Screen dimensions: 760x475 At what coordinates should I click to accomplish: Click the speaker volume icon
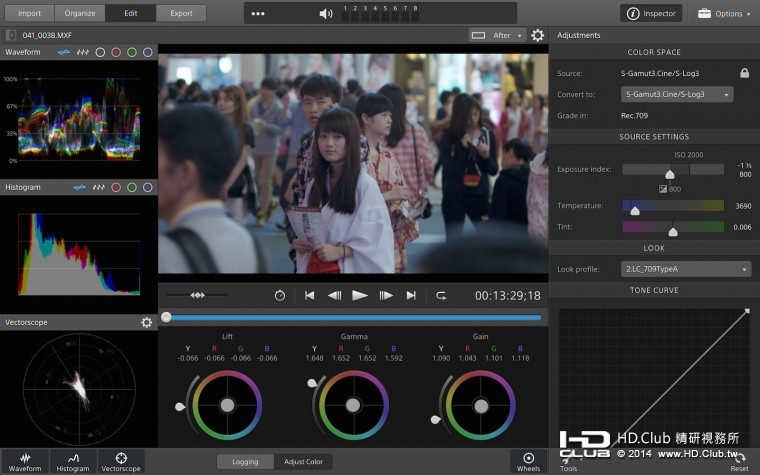coord(326,14)
